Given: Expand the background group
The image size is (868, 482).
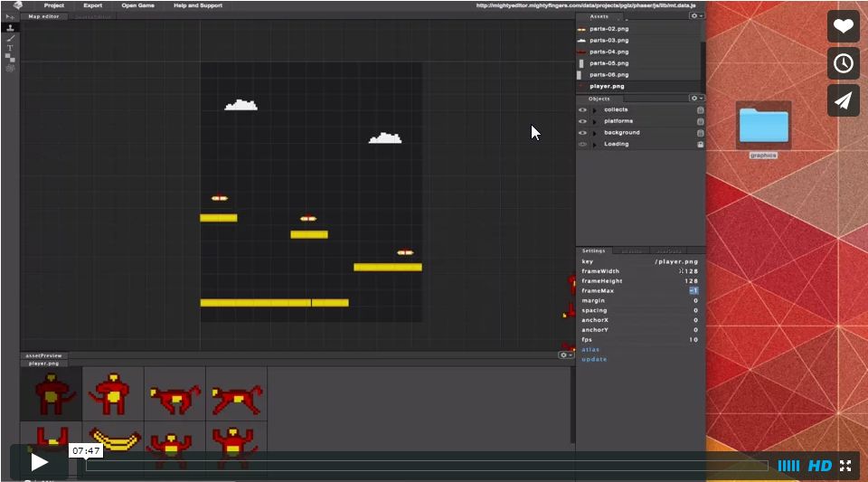Looking at the screenshot, I should (x=595, y=133).
